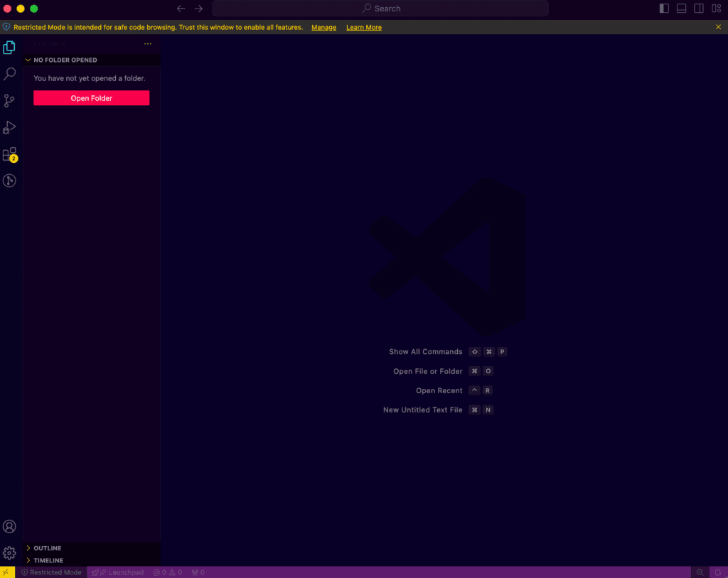The height and width of the screenshot is (578, 728).
Task: Open the Source Control view
Action: pos(9,101)
